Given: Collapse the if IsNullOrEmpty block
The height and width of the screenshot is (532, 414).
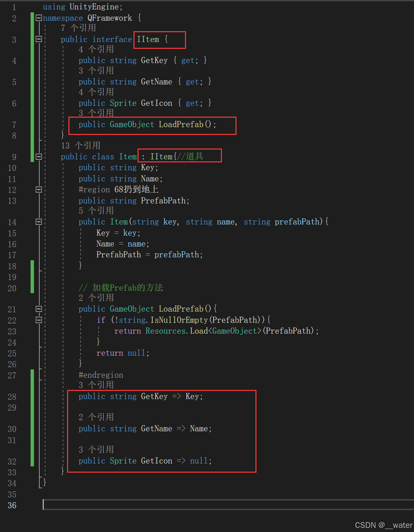Looking at the screenshot, I should point(39,320).
